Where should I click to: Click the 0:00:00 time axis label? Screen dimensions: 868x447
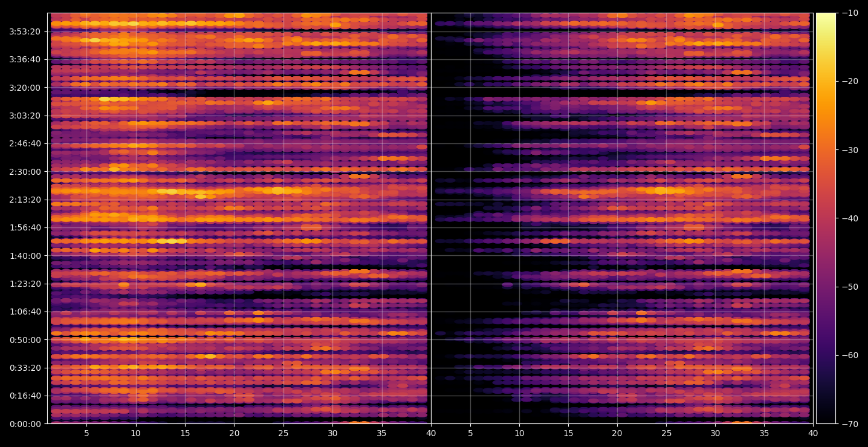point(25,423)
